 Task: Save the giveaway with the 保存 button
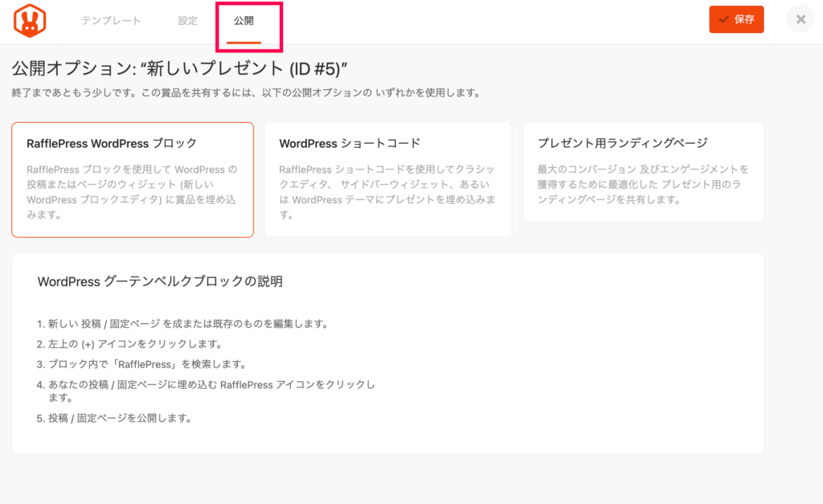(x=736, y=19)
